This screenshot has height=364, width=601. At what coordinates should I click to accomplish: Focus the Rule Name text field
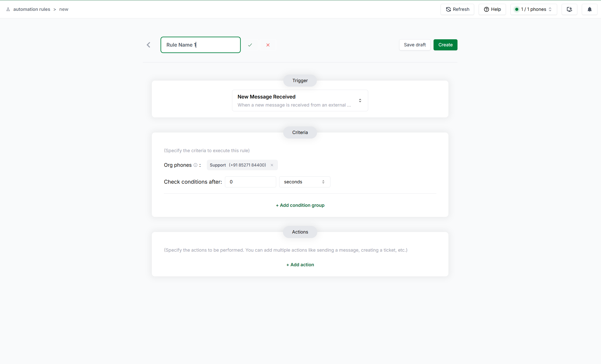tap(201, 45)
